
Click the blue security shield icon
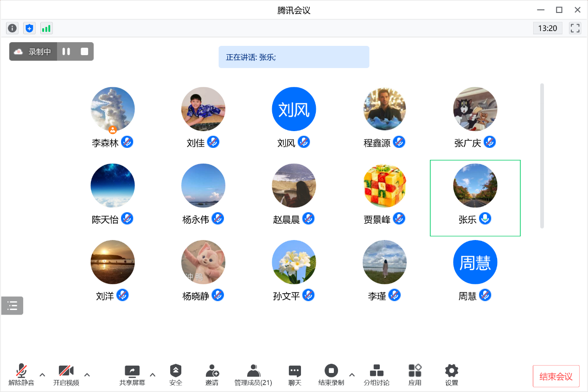pyautogui.click(x=29, y=28)
